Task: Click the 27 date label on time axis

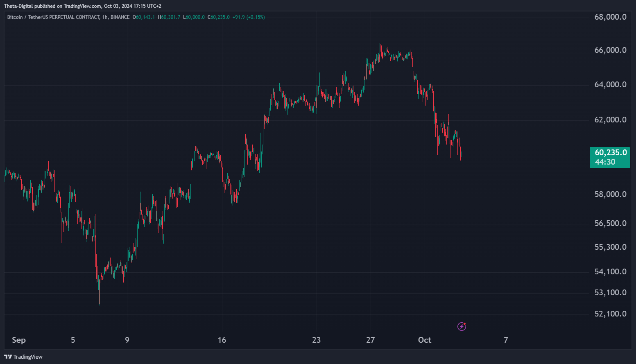Action: pos(371,340)
